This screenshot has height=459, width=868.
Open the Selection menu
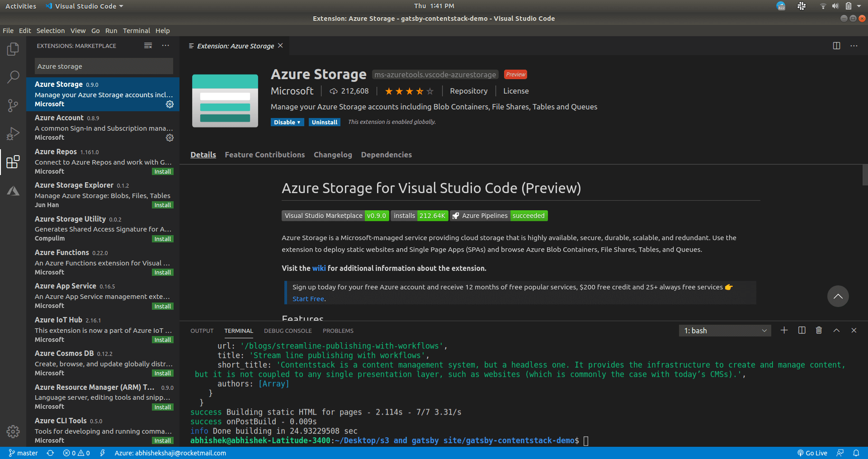click(51, 31)
